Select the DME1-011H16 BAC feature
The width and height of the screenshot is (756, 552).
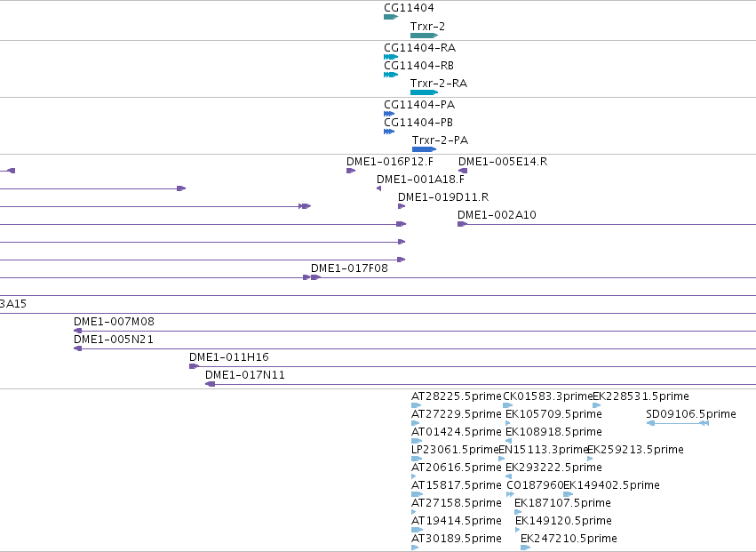[473, 366]
